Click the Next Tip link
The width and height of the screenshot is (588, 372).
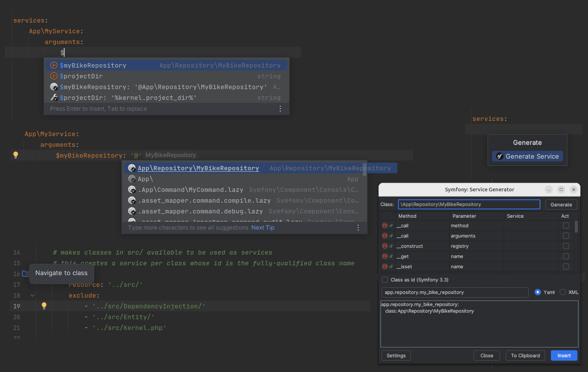click(x=263, y=228)
